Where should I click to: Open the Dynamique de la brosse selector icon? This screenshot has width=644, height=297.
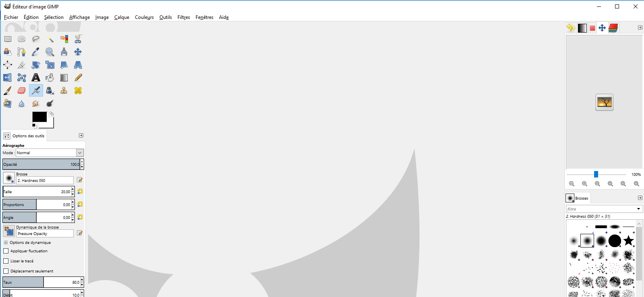coord(9,231)
